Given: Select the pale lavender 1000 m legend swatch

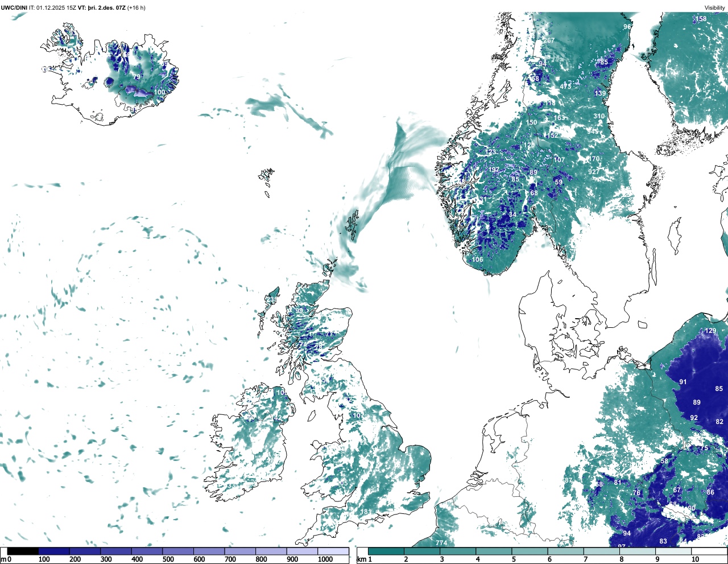Looking at the screenshot, I should pos(333,551).
